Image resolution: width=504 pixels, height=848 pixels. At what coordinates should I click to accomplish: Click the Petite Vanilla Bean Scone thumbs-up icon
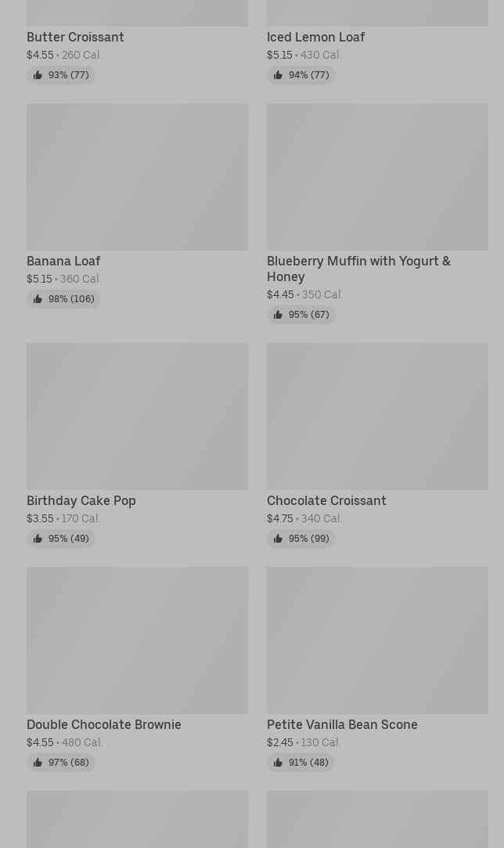tap(278, 763)
